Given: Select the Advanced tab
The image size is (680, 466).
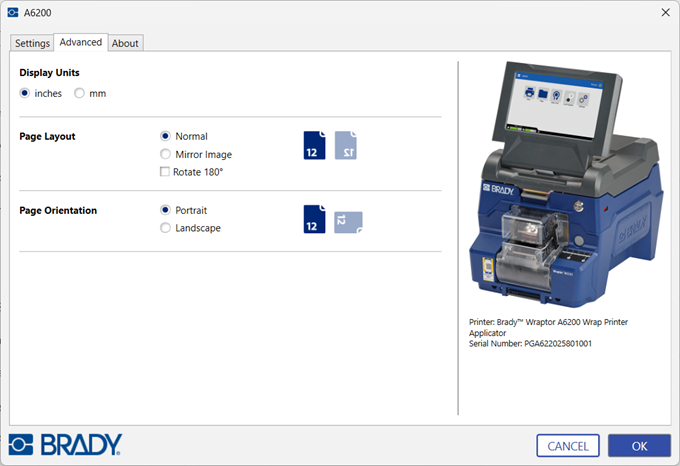Looking at the screenshot, I should click(80, 42).
